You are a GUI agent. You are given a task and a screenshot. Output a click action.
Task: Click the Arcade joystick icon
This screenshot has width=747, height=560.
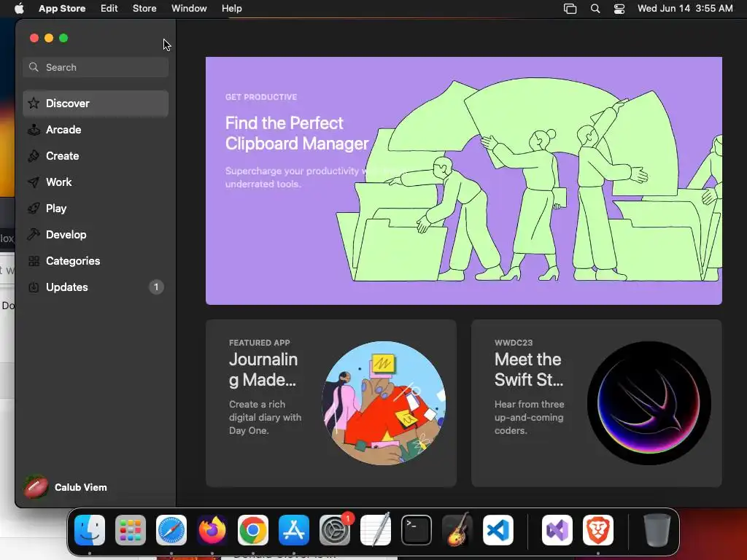34,130
